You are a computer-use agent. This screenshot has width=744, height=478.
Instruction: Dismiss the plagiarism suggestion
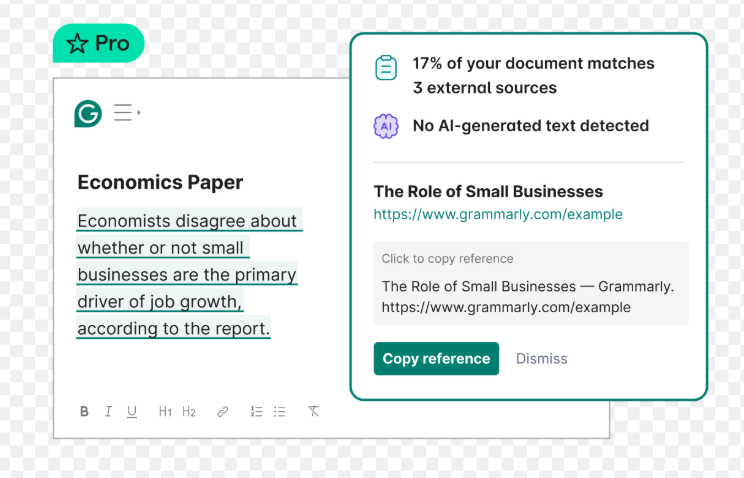[541, 358]
